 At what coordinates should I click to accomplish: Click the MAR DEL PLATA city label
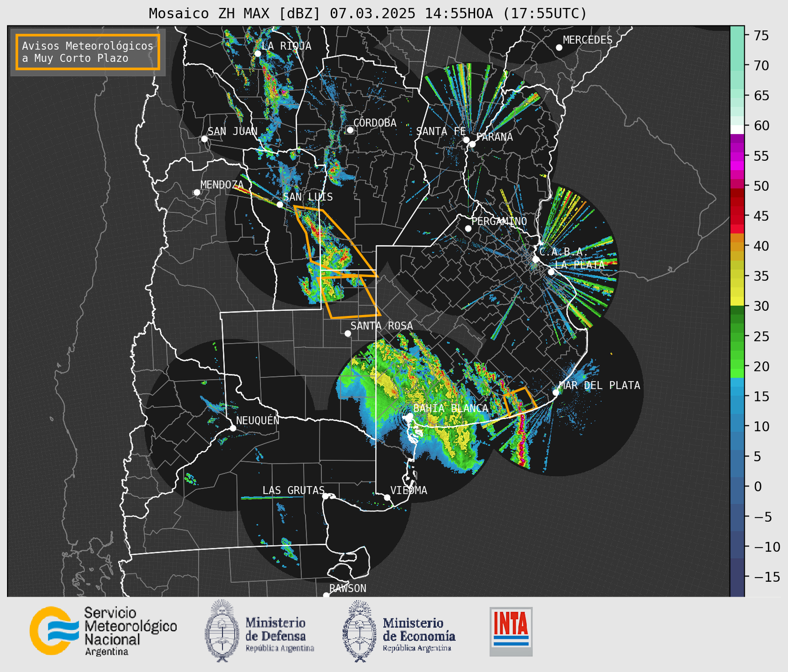(x=600, y=385)
